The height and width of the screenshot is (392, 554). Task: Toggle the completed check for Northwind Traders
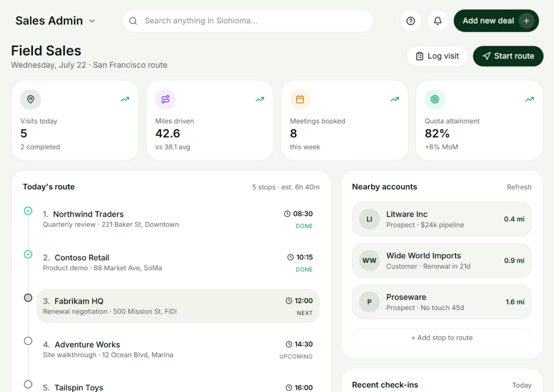click(x=28, y=211)
